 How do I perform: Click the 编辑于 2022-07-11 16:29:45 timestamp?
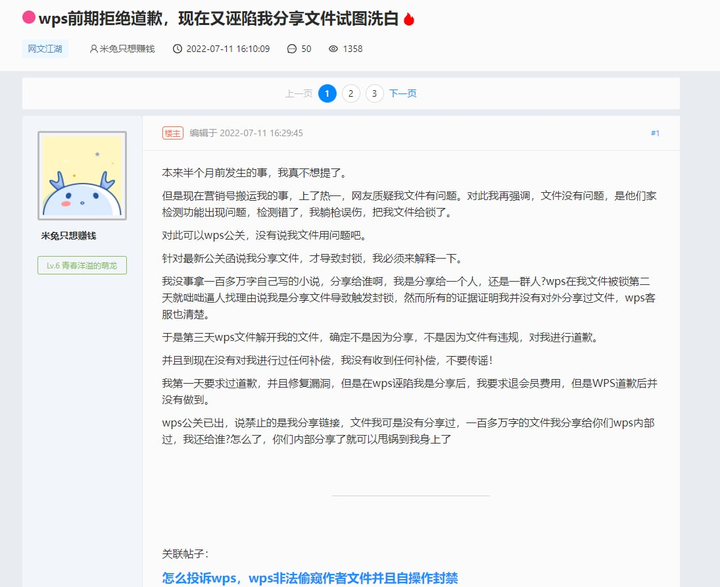pyautogui.click(x=247, y=133)
